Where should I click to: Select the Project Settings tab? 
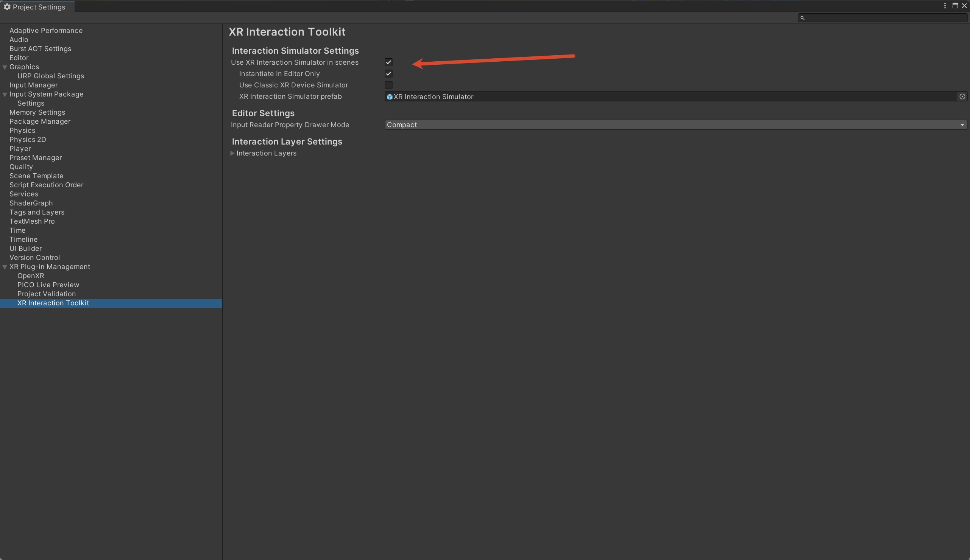coord(37,7)
